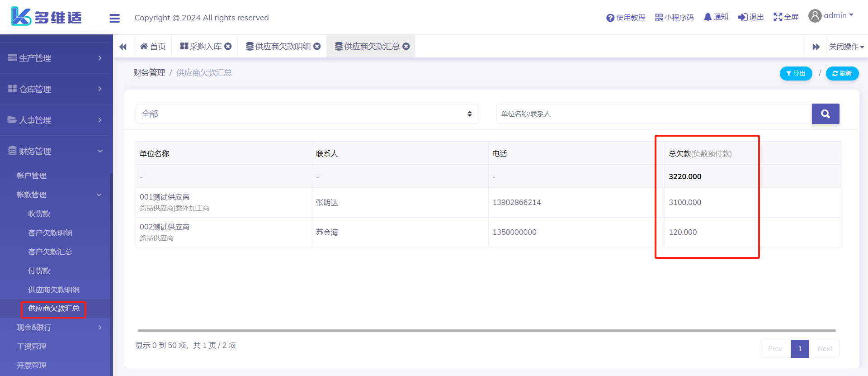Click the 退出 logout icon
This screenshot has width=868, height=376.
[x=750, y=17]
